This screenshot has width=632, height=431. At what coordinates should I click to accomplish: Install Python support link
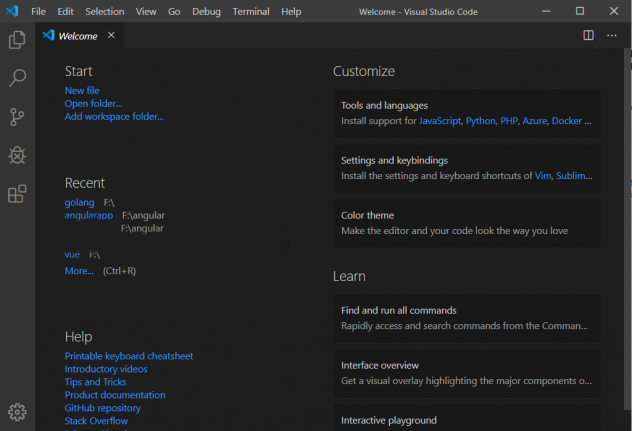(x=480, y=121)
